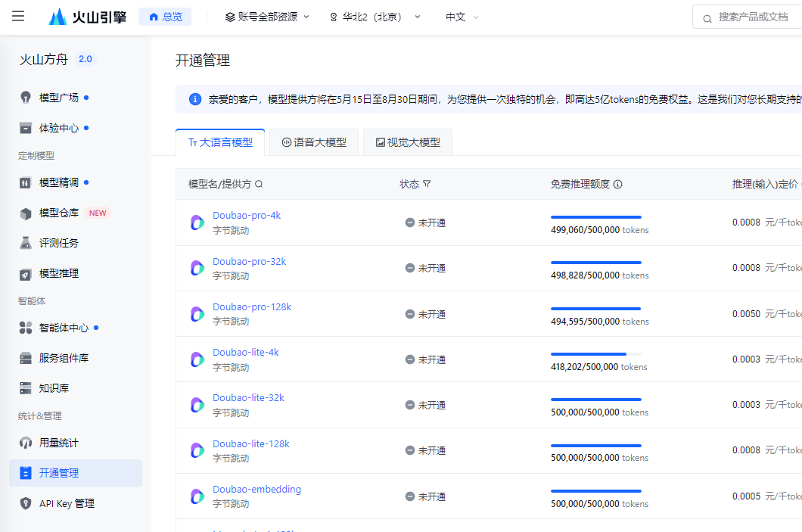The height and width of the screenshot is (532, 802).
Task: Expand the 账号全部资源 dropdown
Action: pos(268,17)
